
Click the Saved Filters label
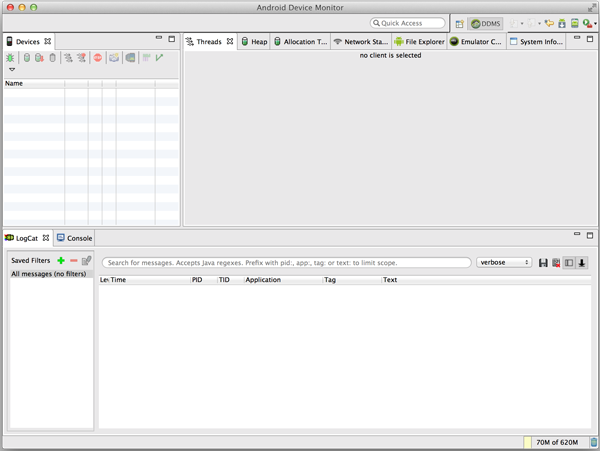tap(31, 261)
